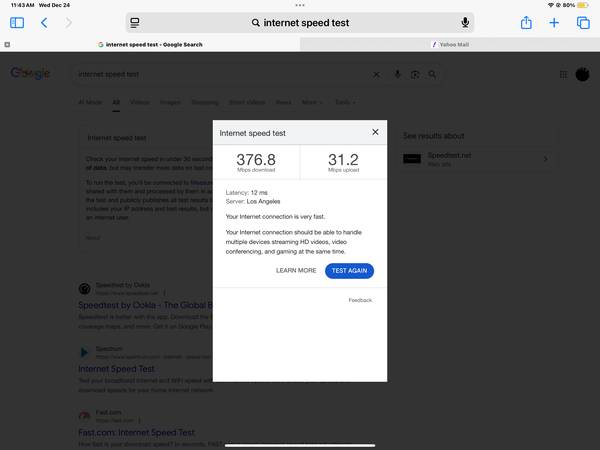Open the More search filters dropdown
The image size is (600, 450).
click(312, 102)
